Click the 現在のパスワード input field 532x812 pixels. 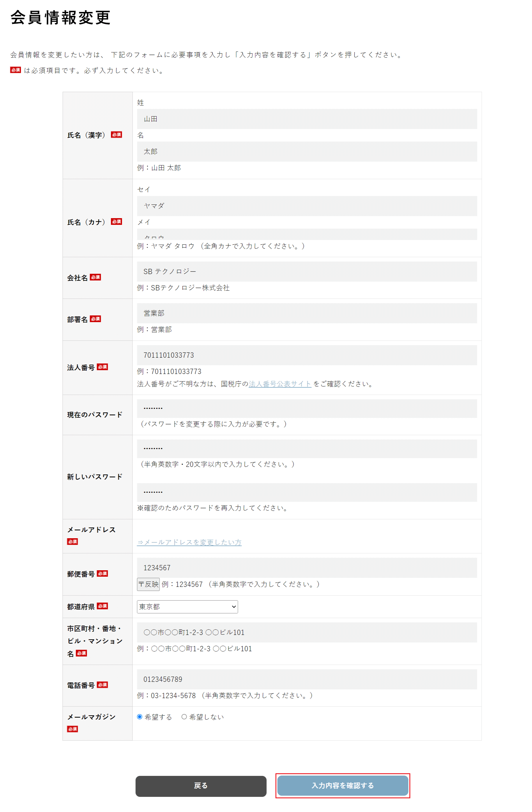pyautogui.click(x=307, y=408)
